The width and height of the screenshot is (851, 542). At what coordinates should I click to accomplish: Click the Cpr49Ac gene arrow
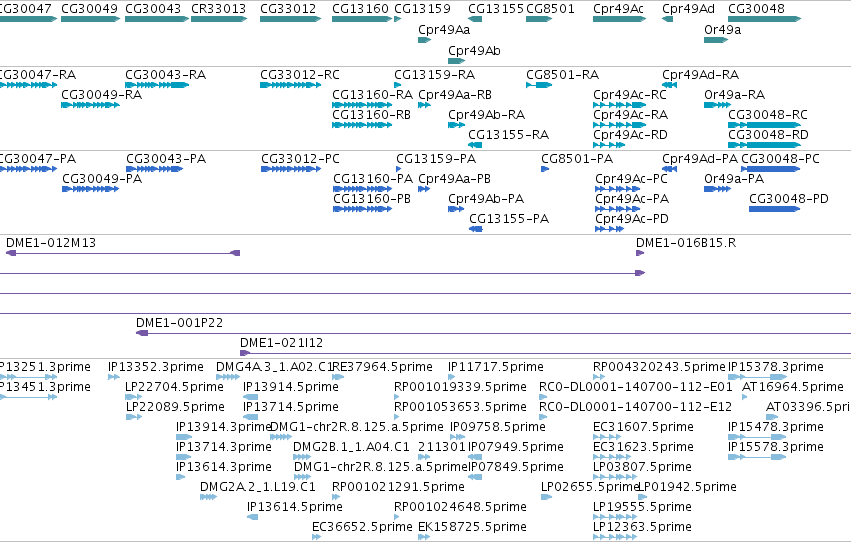click(620, 19)
